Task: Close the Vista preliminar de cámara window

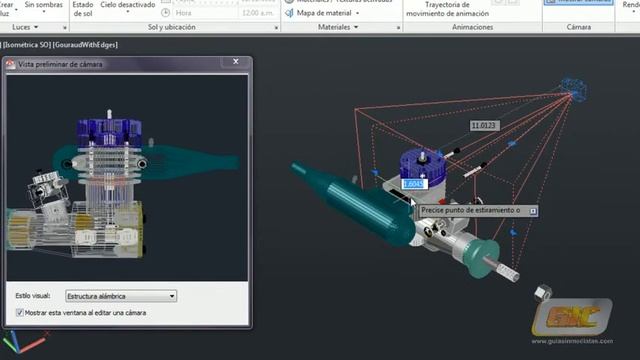Action: point(236,61)
